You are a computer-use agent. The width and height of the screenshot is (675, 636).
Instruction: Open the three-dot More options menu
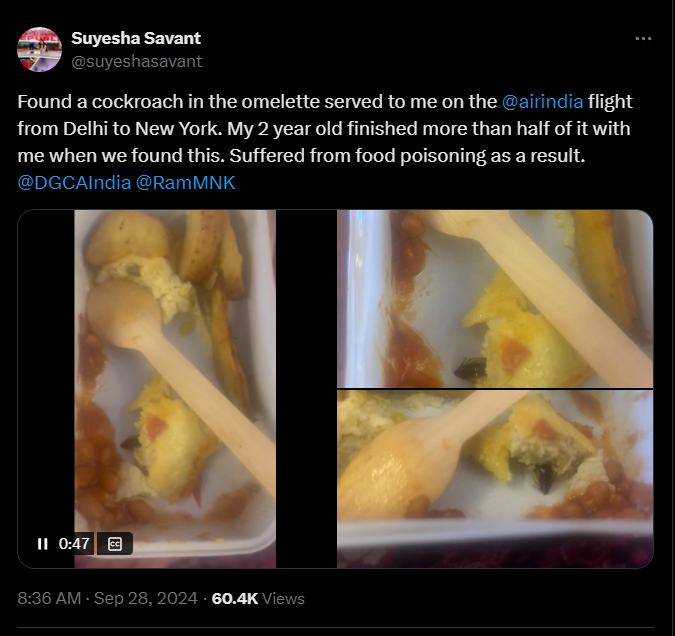[644, 39]
